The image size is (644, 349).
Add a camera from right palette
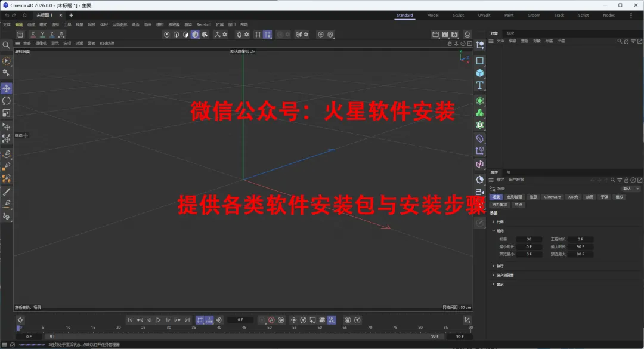point(479,192)
